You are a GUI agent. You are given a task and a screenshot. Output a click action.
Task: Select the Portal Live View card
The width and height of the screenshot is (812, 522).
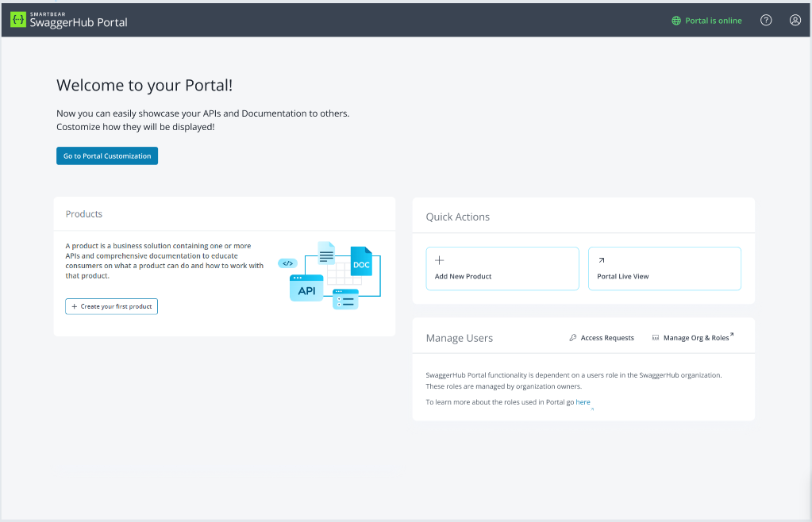pos(664,268)
